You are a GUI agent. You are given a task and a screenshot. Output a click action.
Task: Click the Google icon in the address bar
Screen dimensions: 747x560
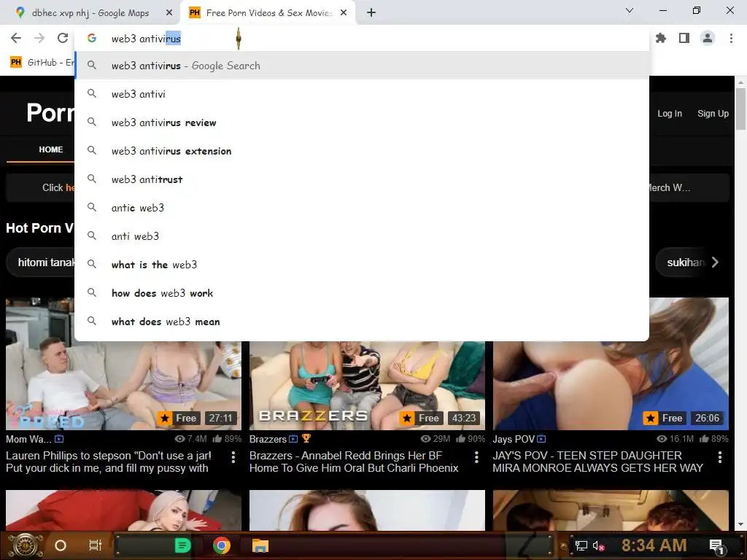[92, 39]
